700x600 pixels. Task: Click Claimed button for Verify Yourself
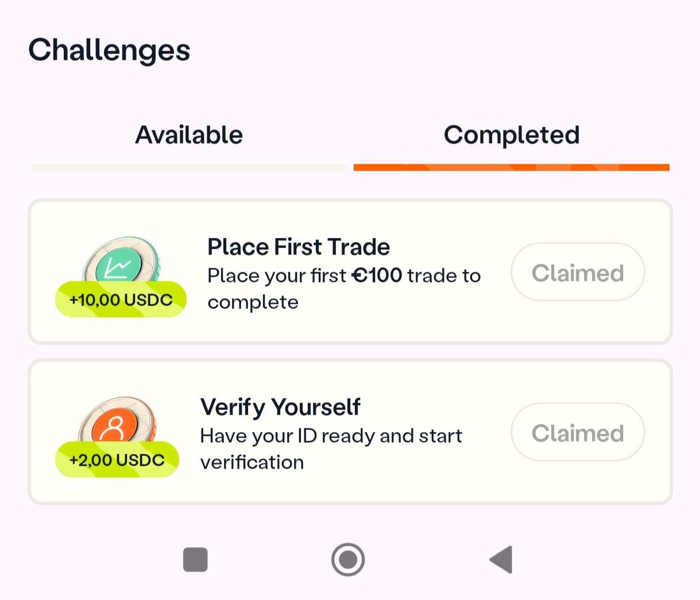click(x=577, y=433)
